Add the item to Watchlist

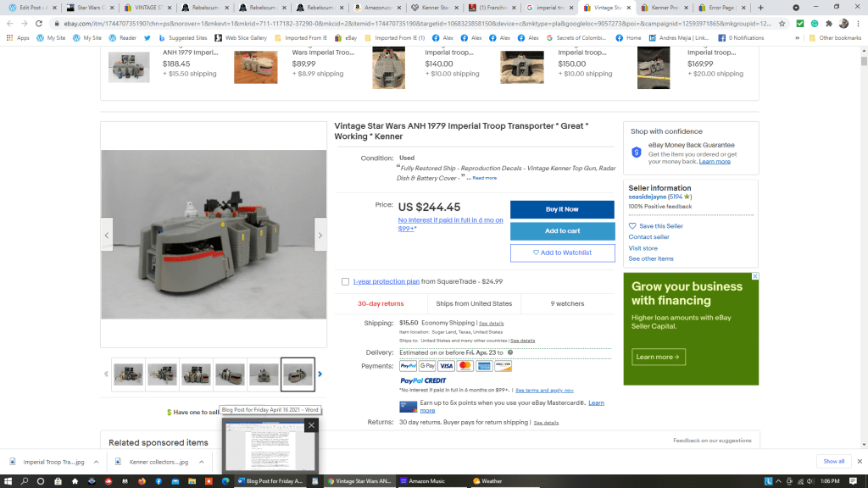click(x=562, y=252)
